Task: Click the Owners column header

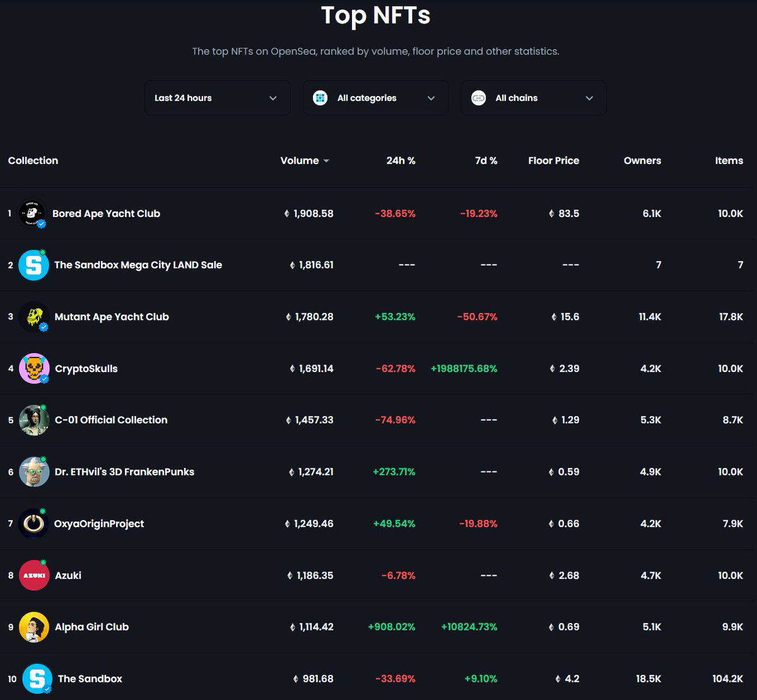Action: [x=642, y=161]
